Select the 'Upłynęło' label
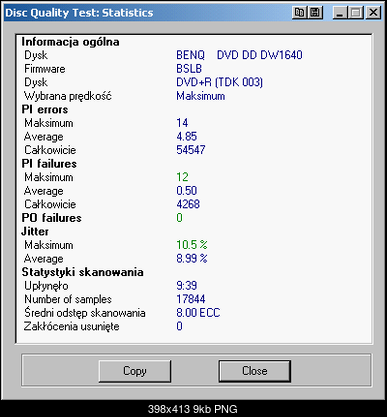Viewport: 387px width, 417px height. point(46,286)
